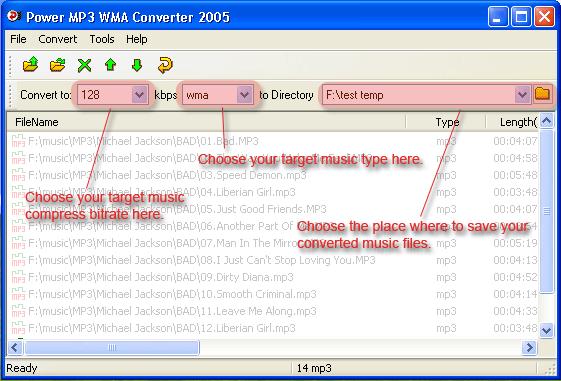
Task: Click the mp3 icon of 09.Dirty Diana row
Action: tap(18, 277)
